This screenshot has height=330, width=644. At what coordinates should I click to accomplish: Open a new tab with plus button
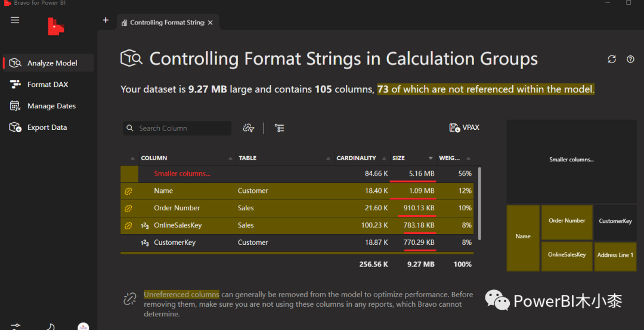[106, 20]
